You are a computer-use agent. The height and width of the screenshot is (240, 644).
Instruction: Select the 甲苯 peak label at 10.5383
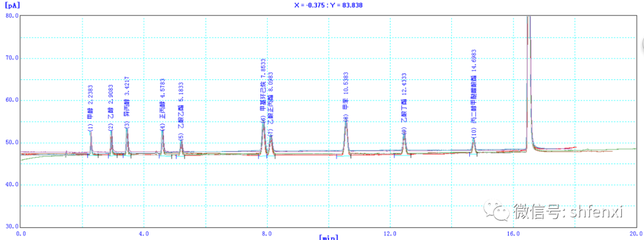tap(346, 94)
